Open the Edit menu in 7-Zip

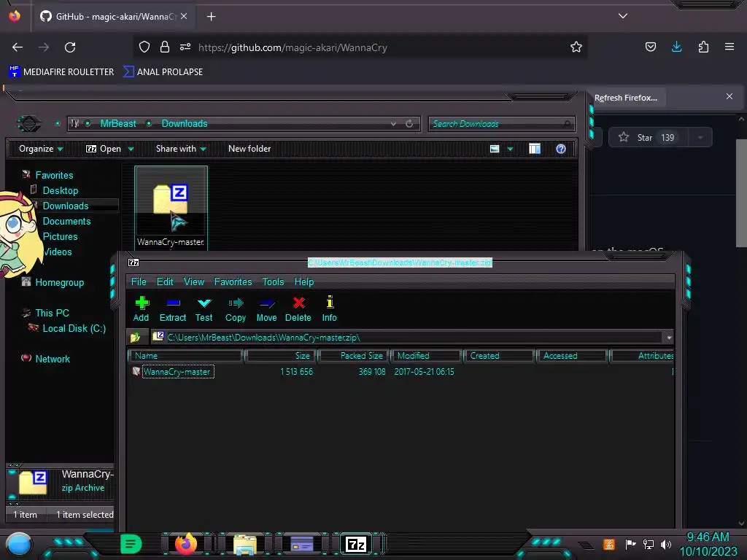coord(165,281)
